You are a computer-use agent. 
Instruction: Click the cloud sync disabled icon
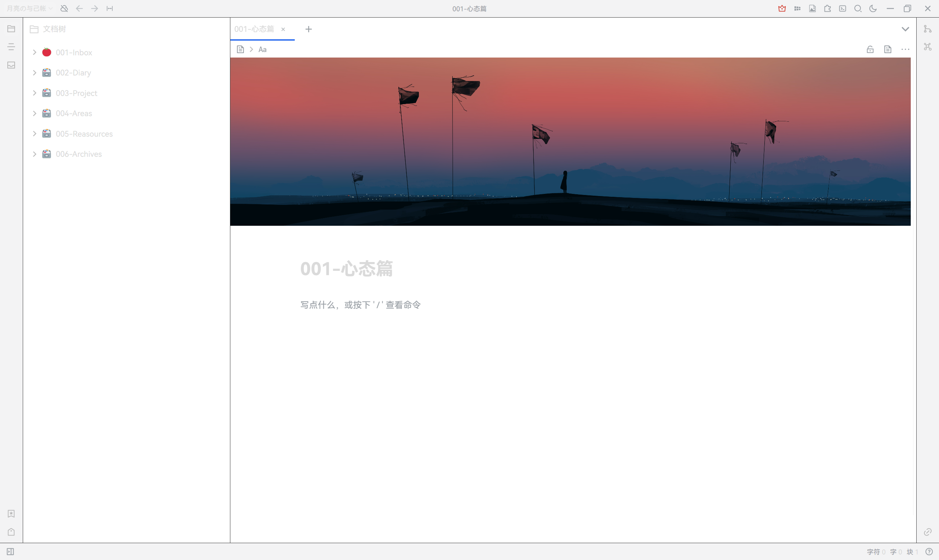64,8
